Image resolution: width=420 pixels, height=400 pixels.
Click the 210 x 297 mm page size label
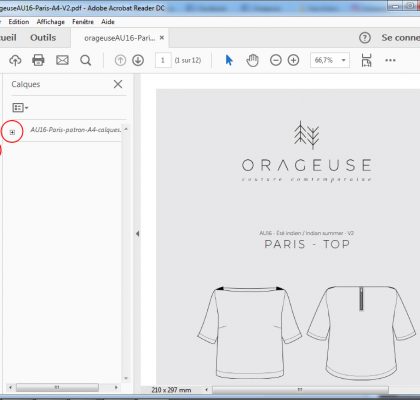point(171,390)
